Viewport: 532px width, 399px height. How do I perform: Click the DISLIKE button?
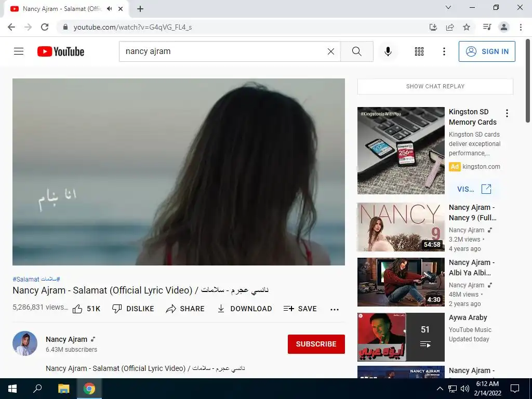tap(133, 309)
